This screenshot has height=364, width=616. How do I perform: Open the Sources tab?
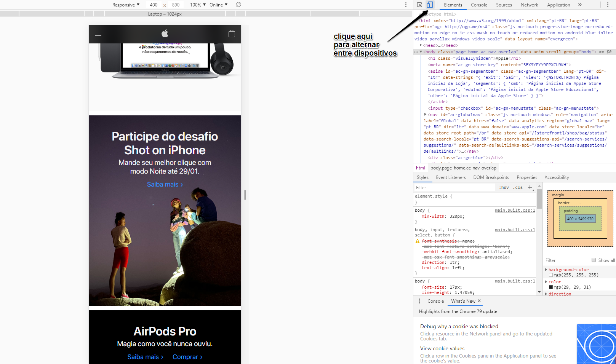(x=504, y=5)
